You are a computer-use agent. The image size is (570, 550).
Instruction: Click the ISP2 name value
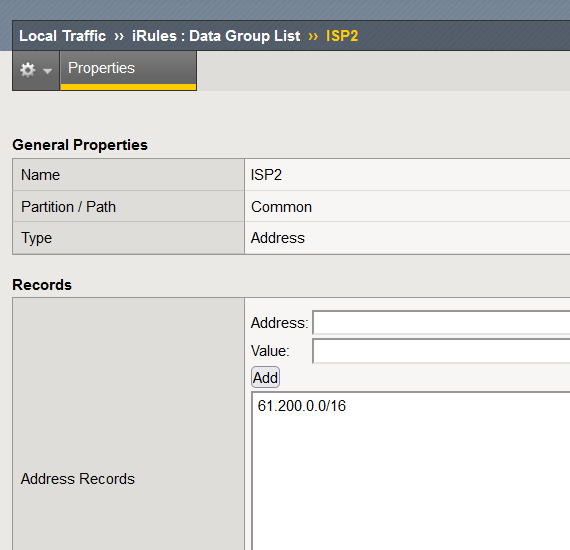coord(266,175)
